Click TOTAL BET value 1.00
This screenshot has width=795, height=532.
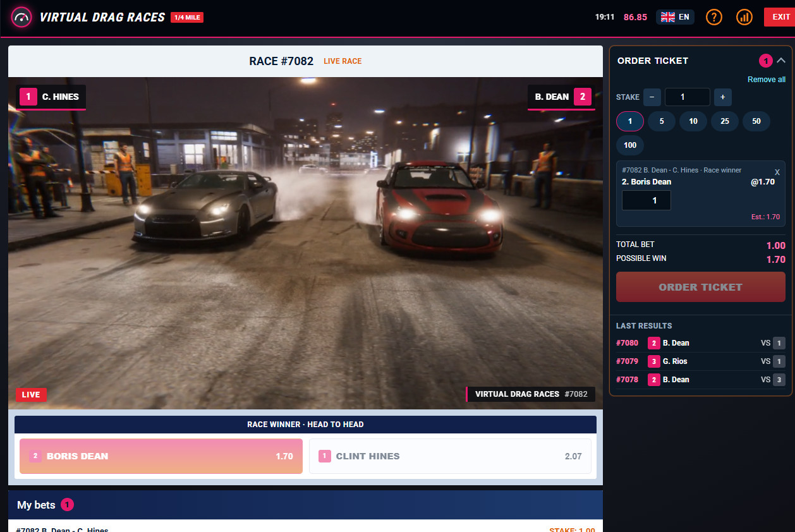[775, 246]
